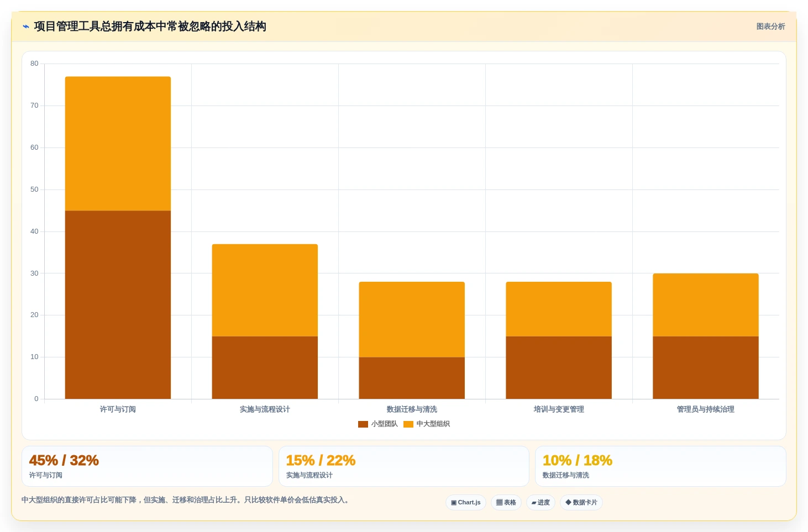Image resolution: width=808 pixels, height=532 pixels.
Task: Click the 实施与流程设计 x-axis label
Action: [x=265, y=409]
